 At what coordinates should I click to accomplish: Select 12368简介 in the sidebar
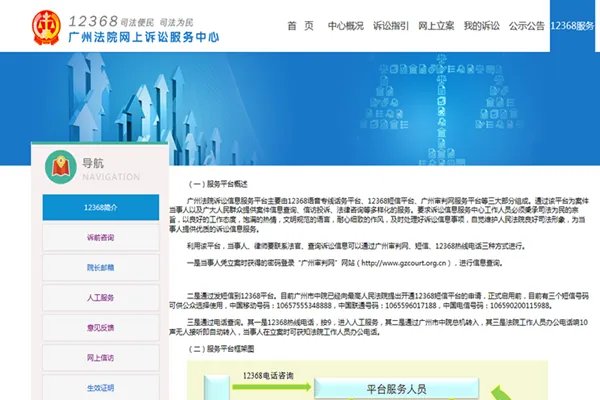pos(100,207)
